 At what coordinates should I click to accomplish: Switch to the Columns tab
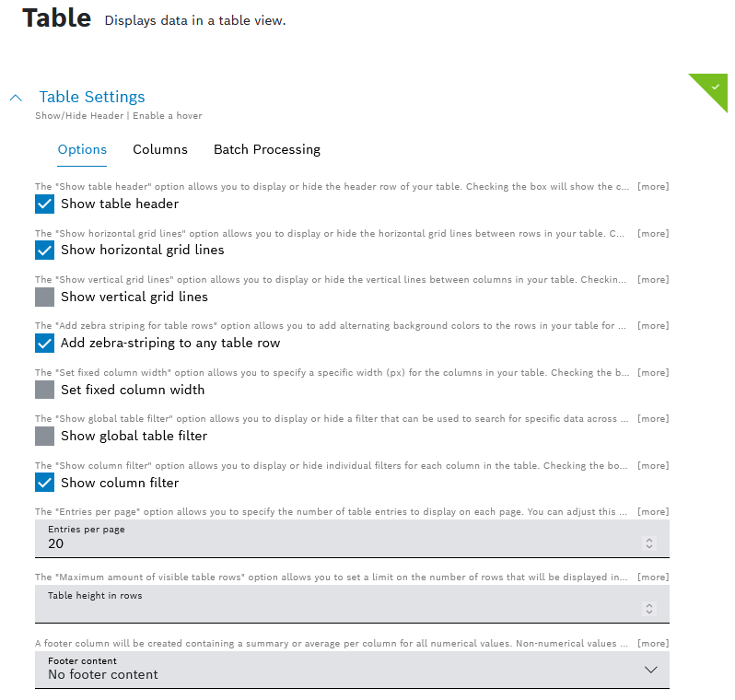[160, 149]
